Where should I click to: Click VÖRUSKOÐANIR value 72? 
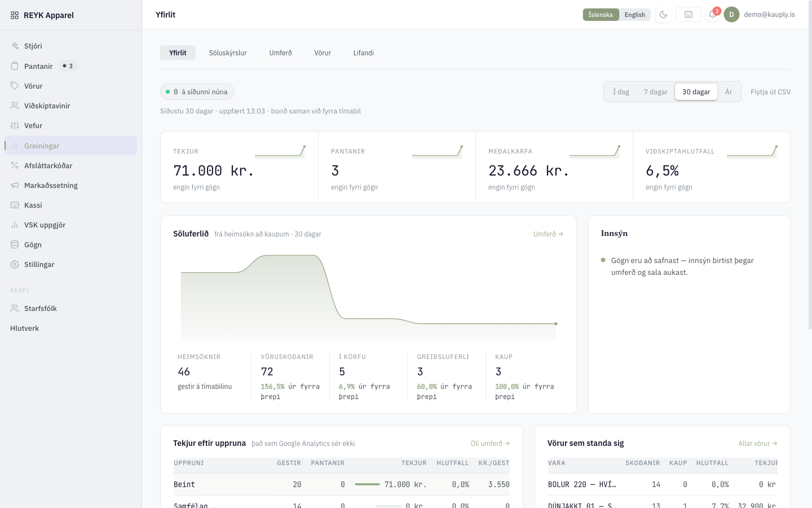267,371
